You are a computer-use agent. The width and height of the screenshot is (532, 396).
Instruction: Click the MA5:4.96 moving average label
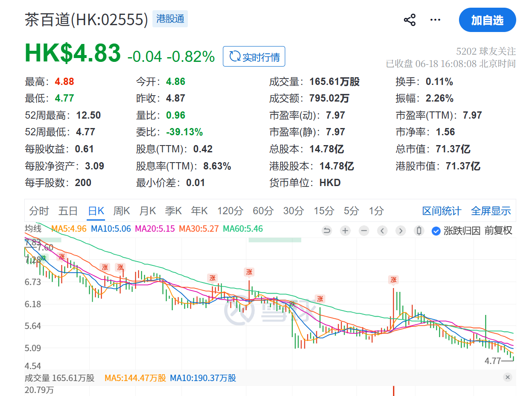69,229
